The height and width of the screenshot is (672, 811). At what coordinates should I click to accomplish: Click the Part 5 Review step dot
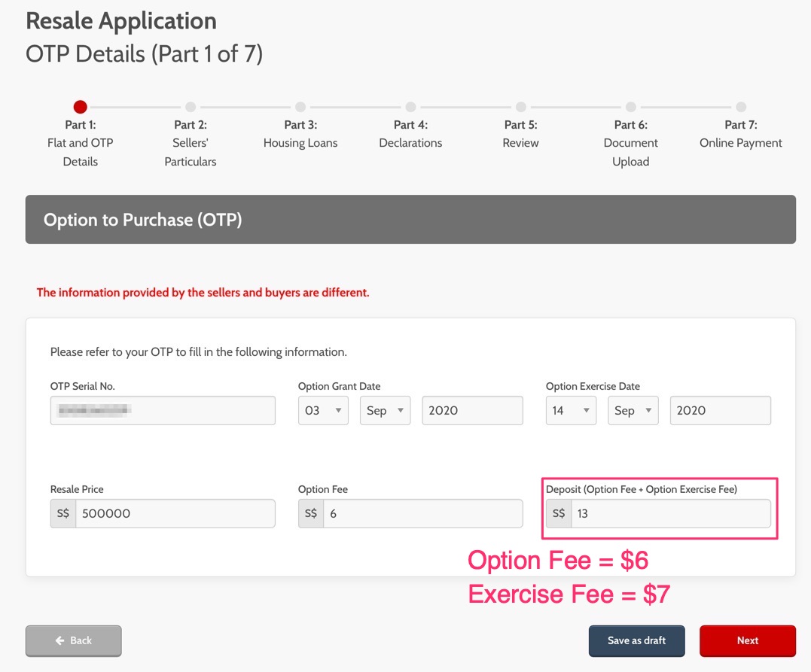[521, 107]
